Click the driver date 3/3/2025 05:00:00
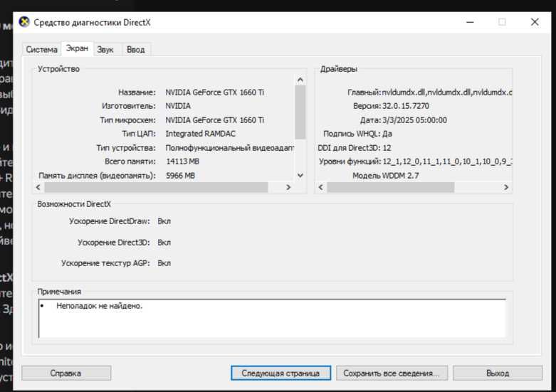556x392 pixels. coord(414,120)
